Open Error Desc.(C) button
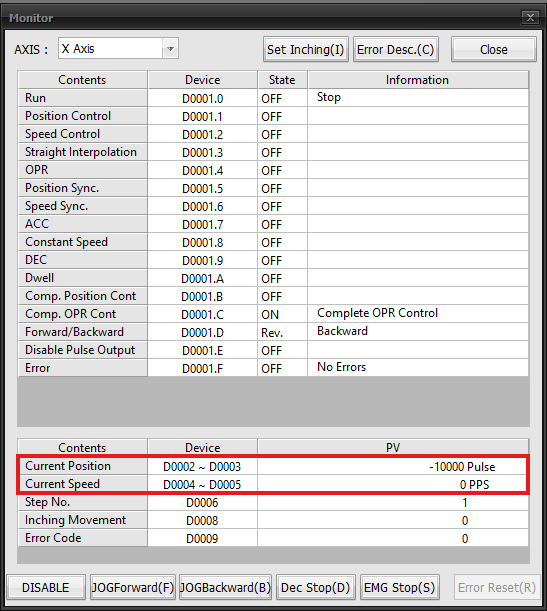The width and height of the screenshot is (547, 611). click(395, 49)
